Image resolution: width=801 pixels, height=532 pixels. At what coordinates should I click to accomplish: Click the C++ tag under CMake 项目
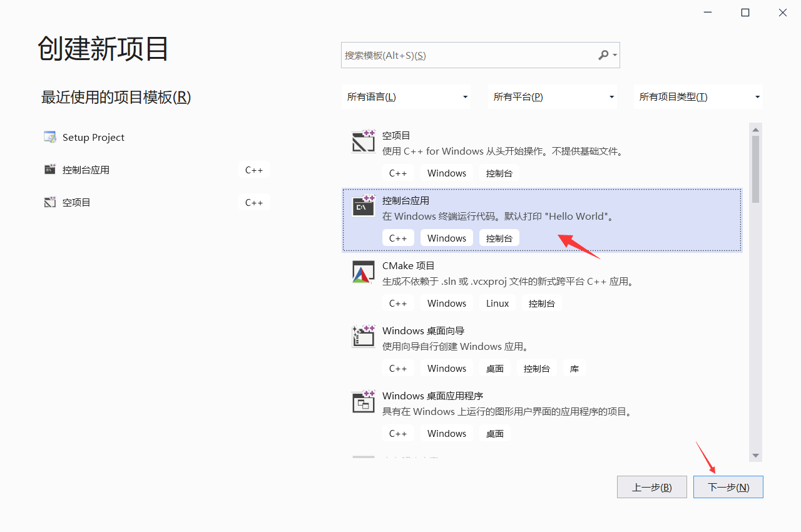point(398,303)
